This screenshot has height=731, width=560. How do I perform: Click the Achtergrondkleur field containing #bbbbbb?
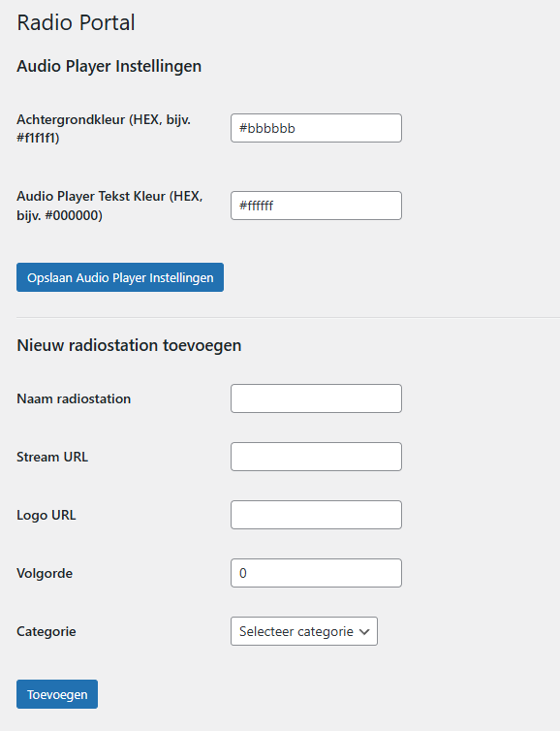[316, 128]
